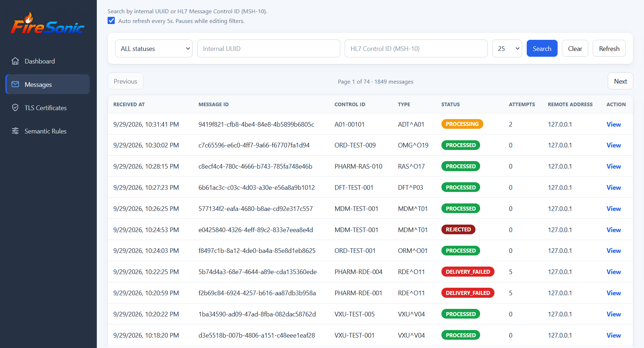
Task: Disable the auto refresh checkbox
Action: coord(111,21)
